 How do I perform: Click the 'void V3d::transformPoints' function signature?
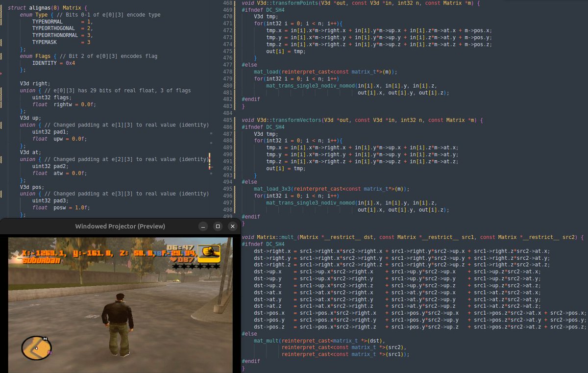[361, 3]
